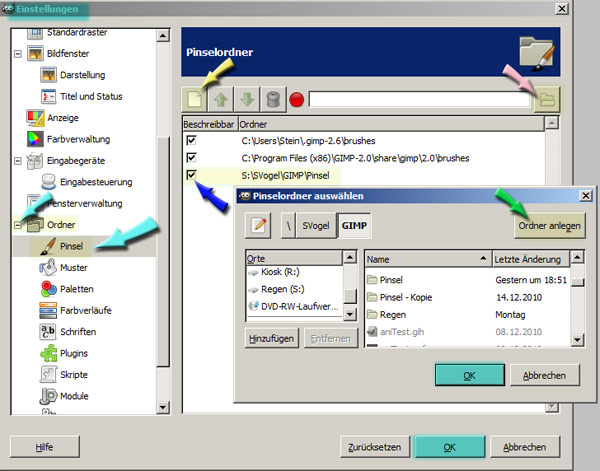Move folder up with green arrow
Viewport: 600px width, 471px height.
pos(222,100)
